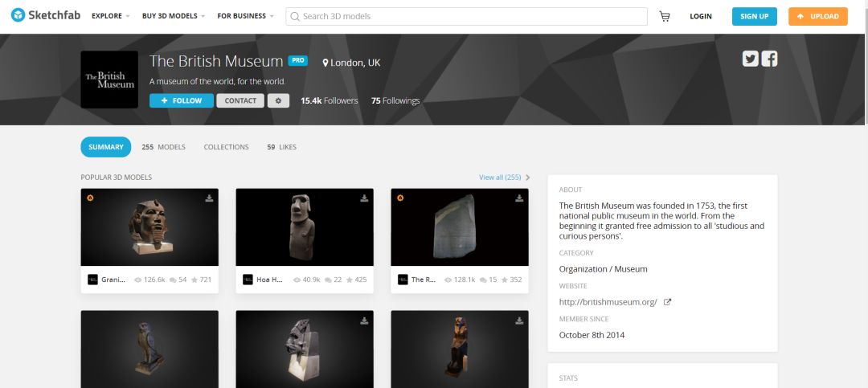Expand the Explore dropdown menu
Screen dimensions: 868x388
(x=111, y=16)
